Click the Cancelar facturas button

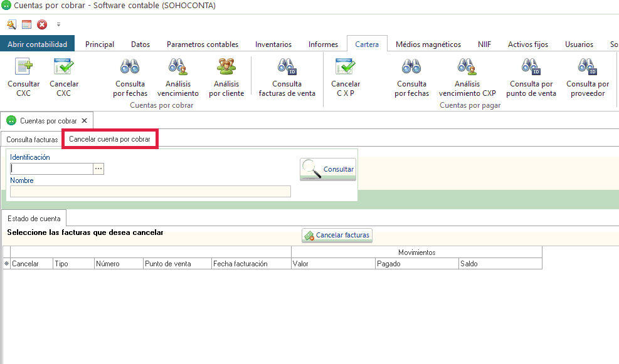click(x=337, y=236)
